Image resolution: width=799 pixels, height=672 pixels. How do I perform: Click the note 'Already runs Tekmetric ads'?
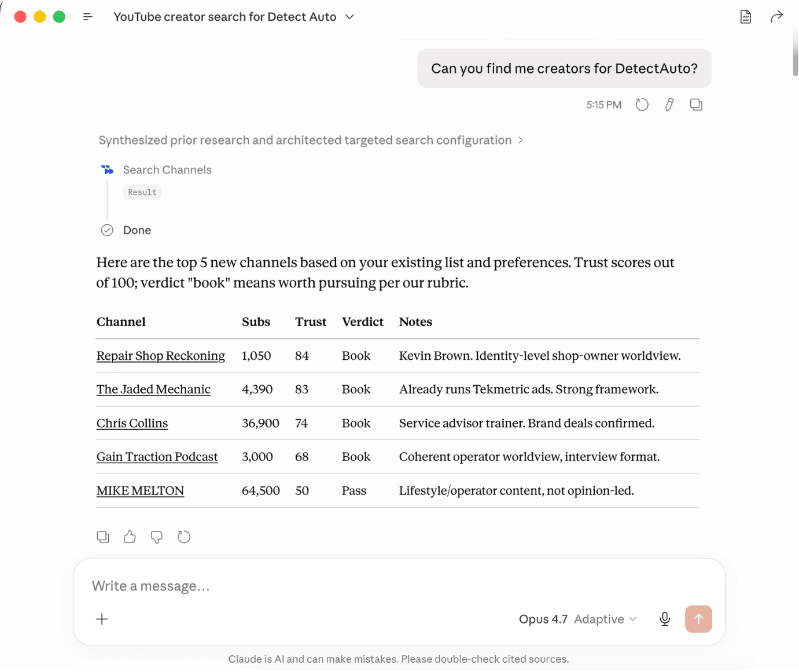click(x=529, y=389)
